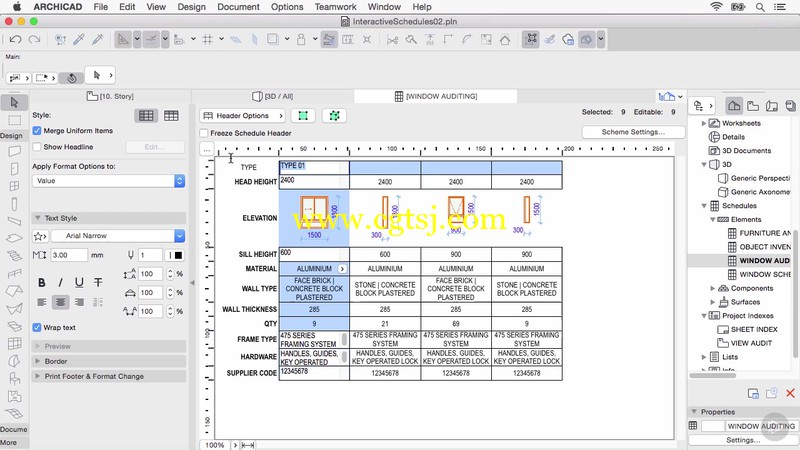Collapse the Schedules tree node
This screenshot has height=450, width=800.
[704, 206]
